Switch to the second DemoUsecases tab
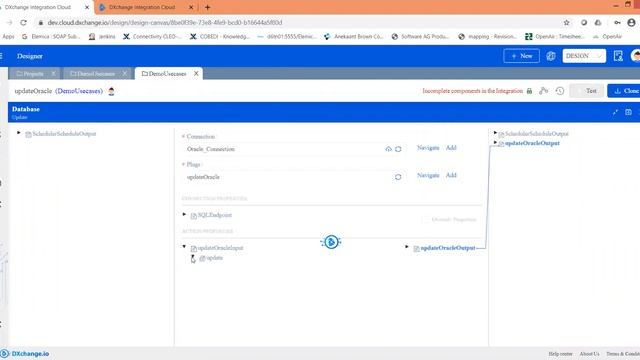The height and width of the screenshot is (360, 640). click(x=93, y=74)
